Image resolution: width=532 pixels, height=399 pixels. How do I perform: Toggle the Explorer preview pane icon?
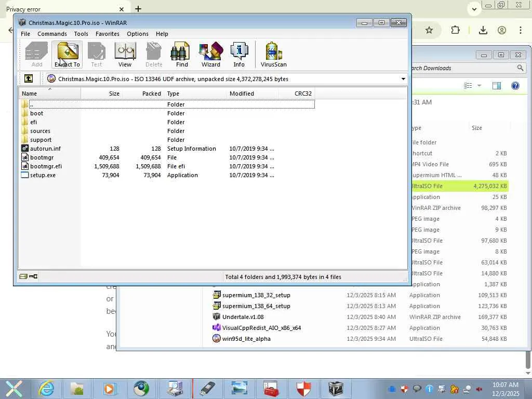coord(496,86)
